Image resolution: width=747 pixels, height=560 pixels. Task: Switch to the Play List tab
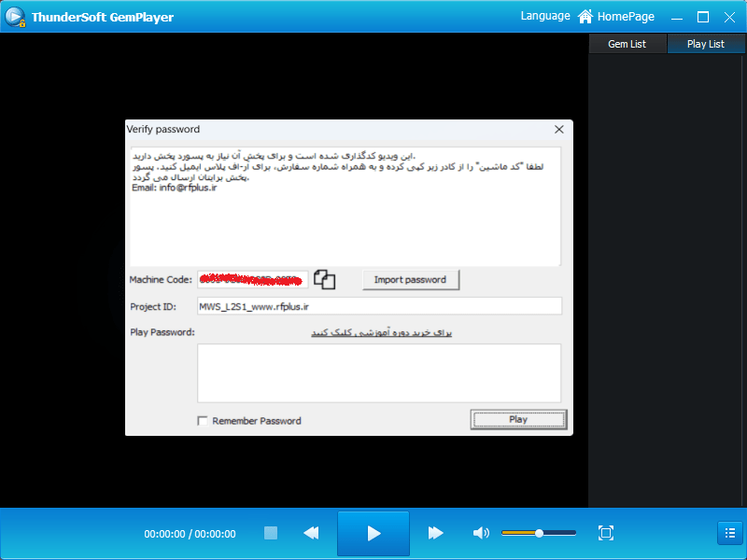[x=705, y=44]
